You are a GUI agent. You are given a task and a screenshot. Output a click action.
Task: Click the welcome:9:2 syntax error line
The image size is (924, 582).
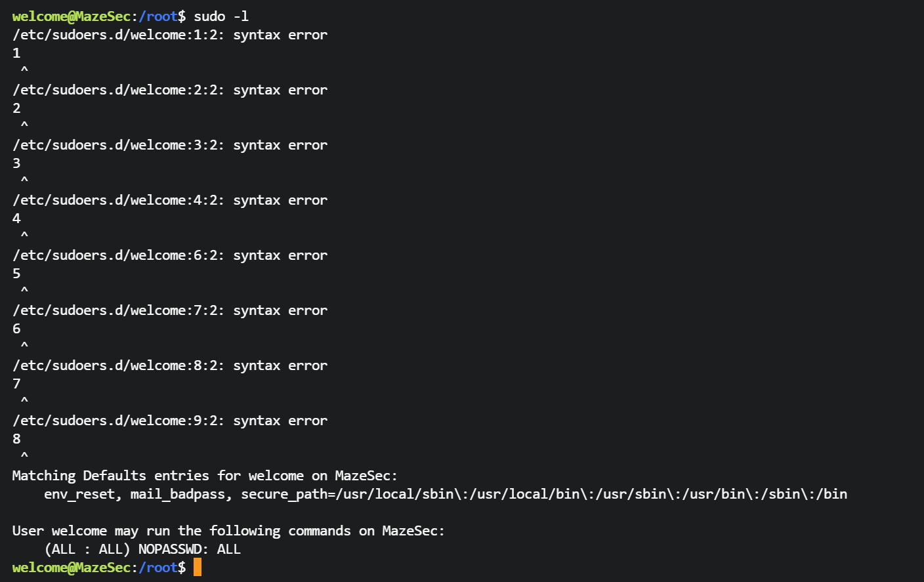click(x=170, y=421)
